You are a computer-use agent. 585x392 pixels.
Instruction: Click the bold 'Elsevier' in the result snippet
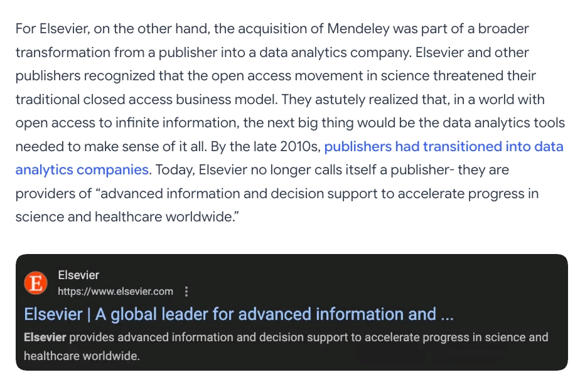(45, 337)
